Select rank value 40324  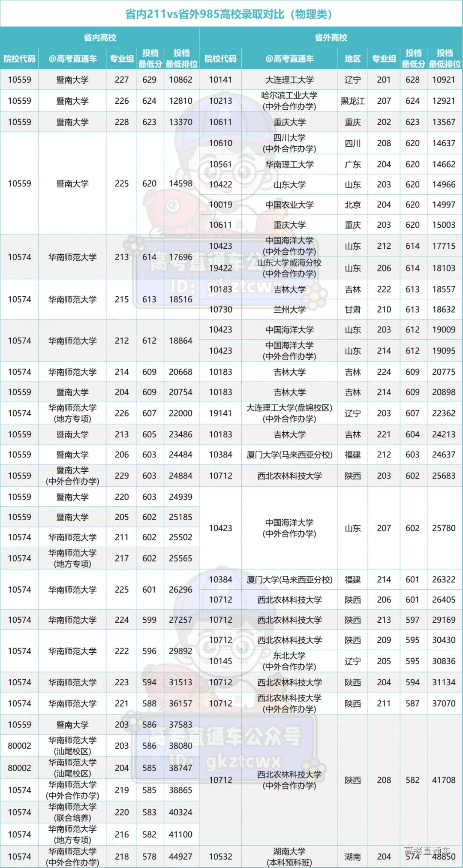click(180, 812)
